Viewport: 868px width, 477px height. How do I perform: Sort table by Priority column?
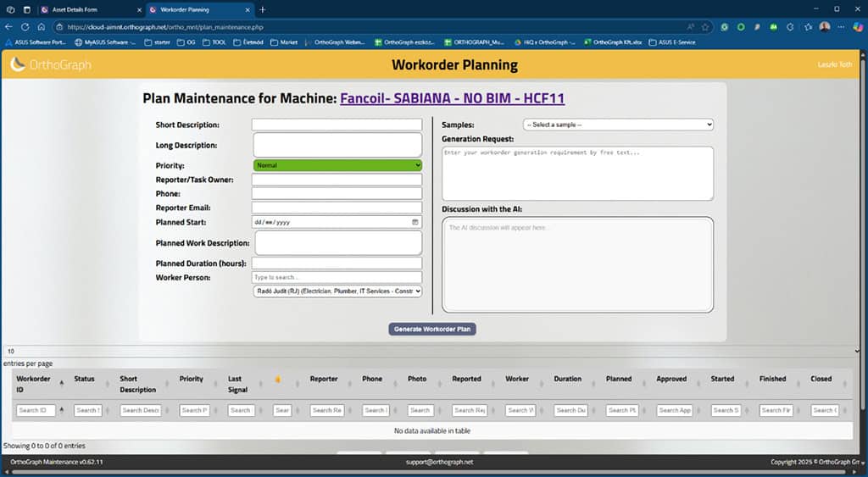point(191,379)
